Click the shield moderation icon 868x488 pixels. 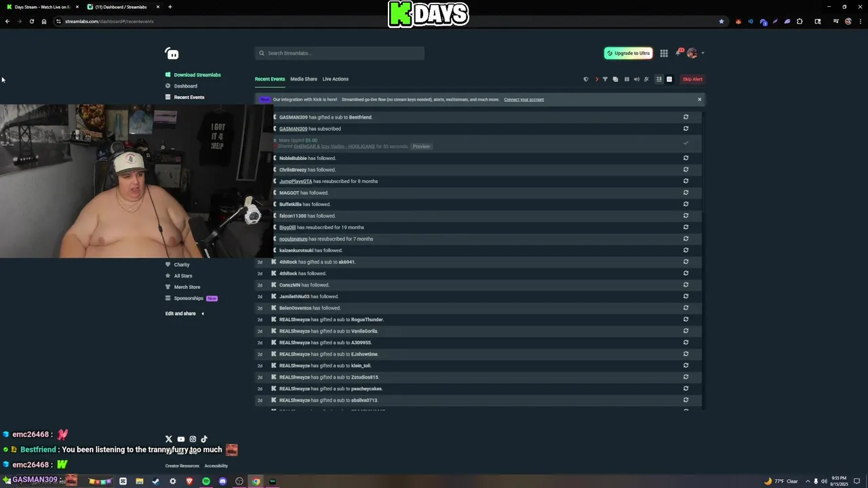[x=586, y=79]
